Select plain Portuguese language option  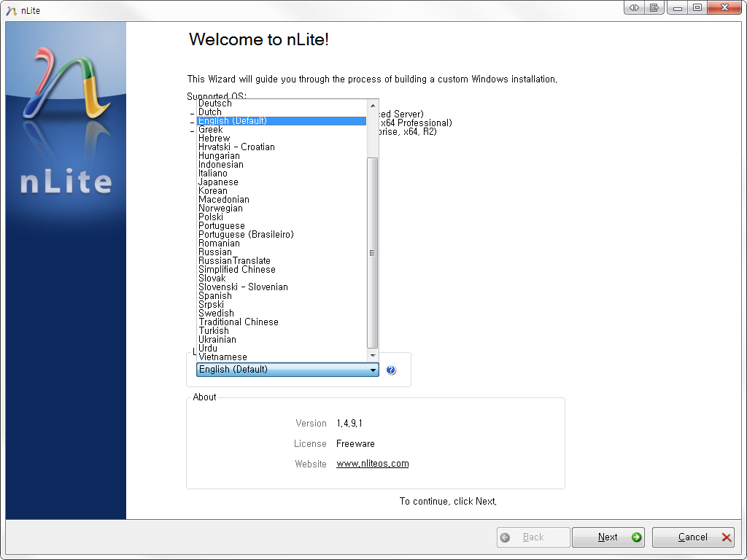282,226
